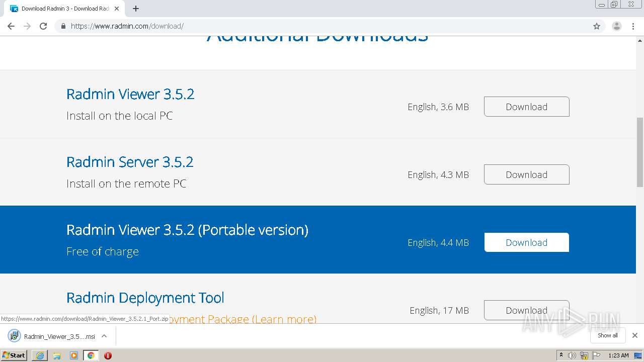This screenshot has width=644, height=362.
Task: Click the address bar URL
Action: pos(127,26)
